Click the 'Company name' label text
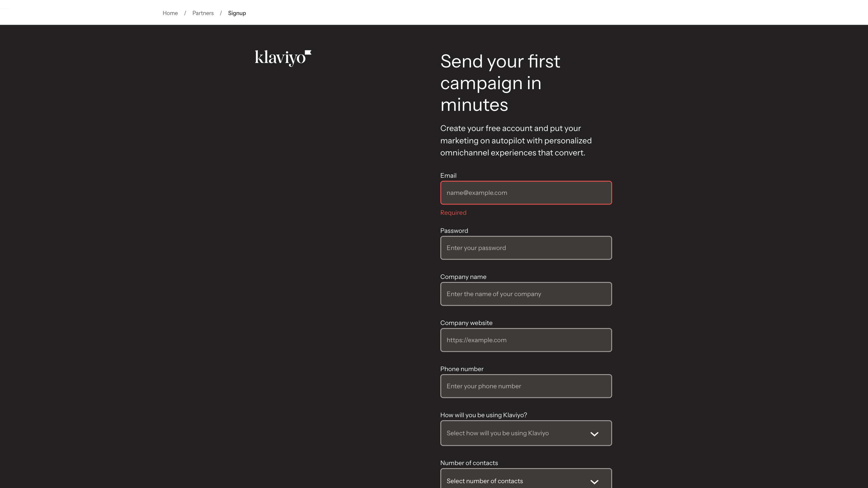The width and height of the screenshot is (868, 488). [x=463, y=277]
